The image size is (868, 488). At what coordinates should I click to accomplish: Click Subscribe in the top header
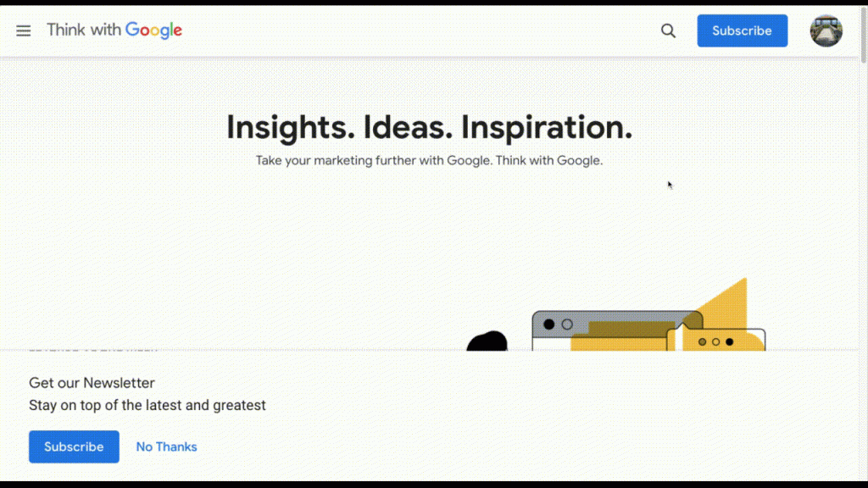[742, 30]
